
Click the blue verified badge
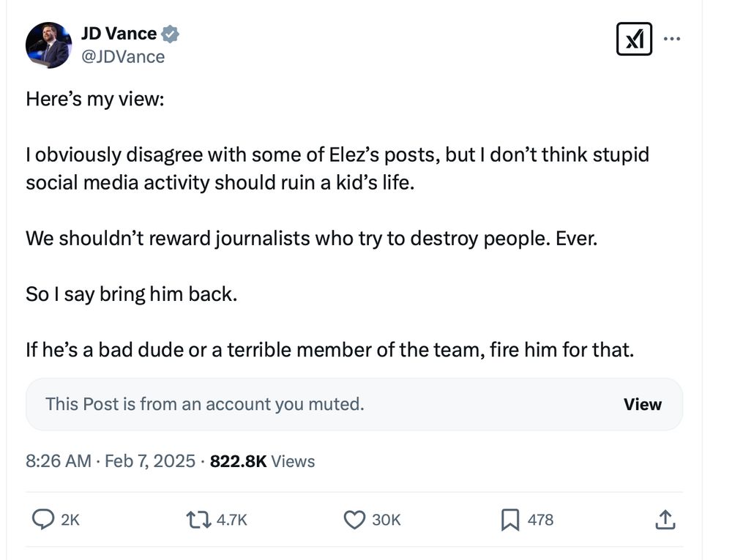click(171, 34)
